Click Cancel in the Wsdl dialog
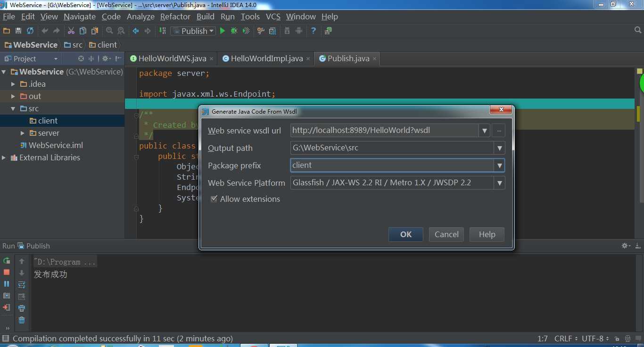Image resolution: width=644 pixels, height=347 pixels. tap(446, 234)
